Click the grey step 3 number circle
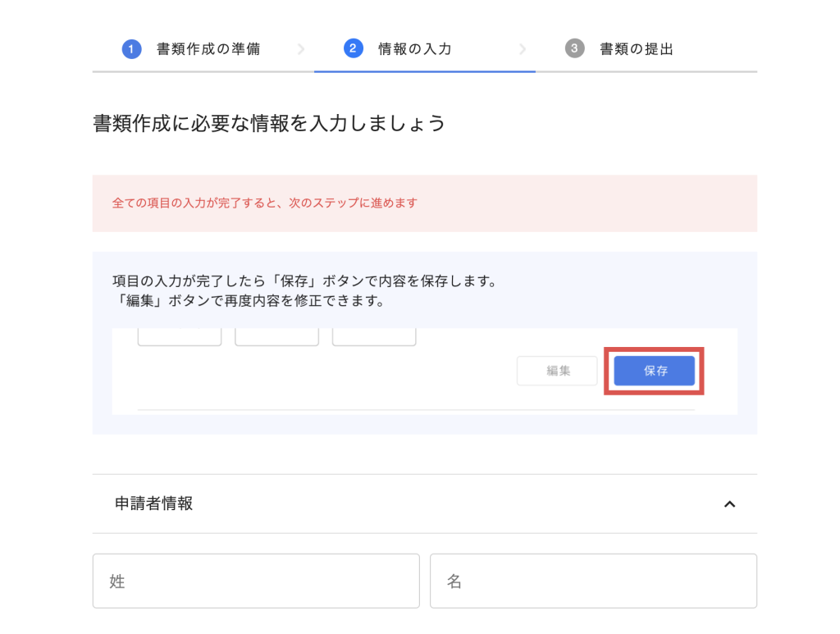 (x=574, y=49)
